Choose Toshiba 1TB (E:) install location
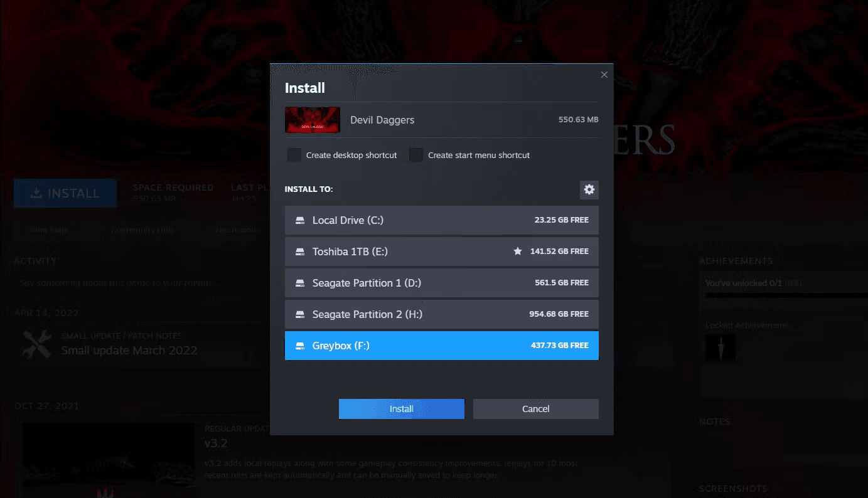The width and height of the screenshot is (868, 498). pos(441,252)
